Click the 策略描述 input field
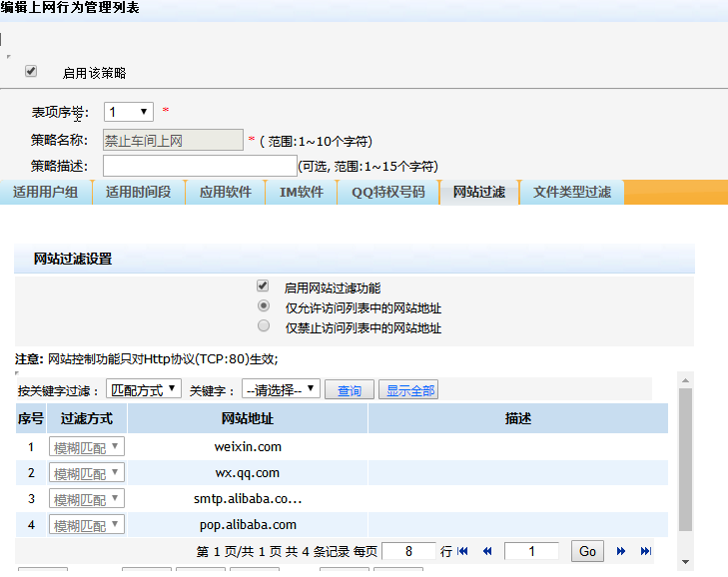The width and height of the screenshot is (728, 577). [200, 166]
